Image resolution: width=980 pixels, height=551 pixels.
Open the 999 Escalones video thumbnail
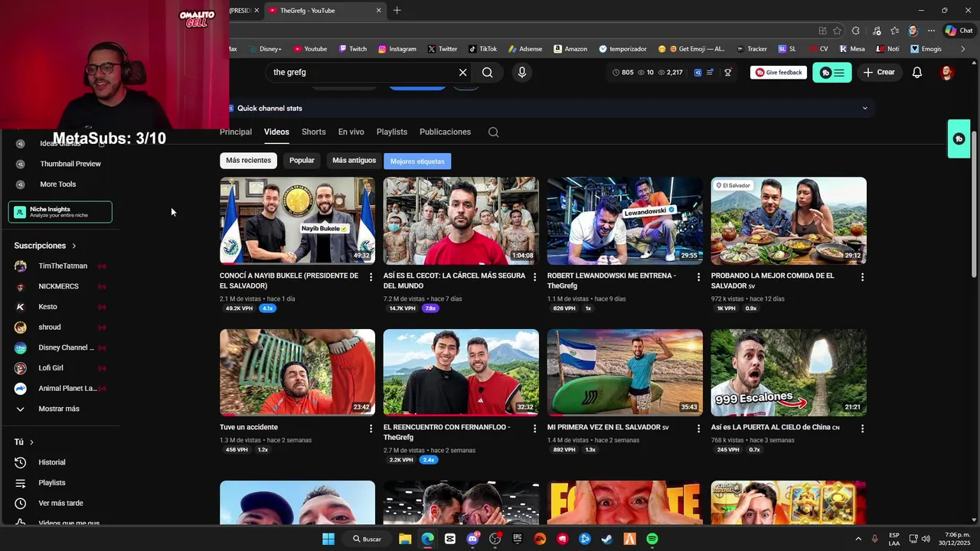point(789,373)
